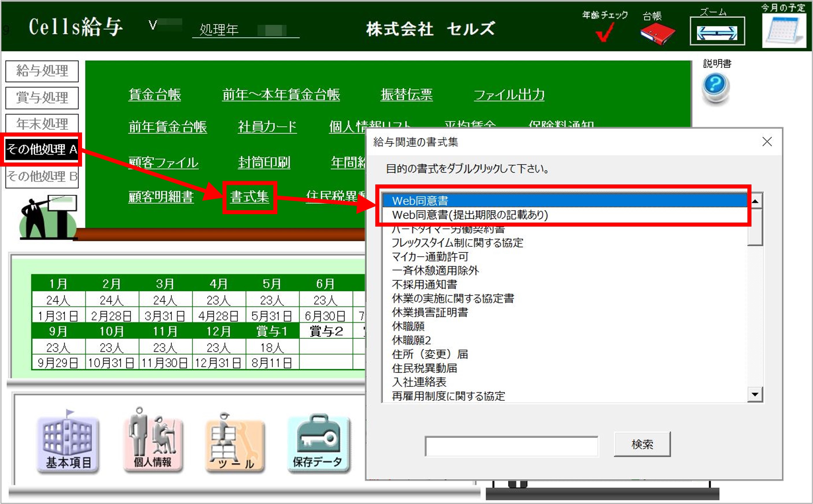Viewport: 813px width, 504px height.
Task: Select Web同意書(提出期限の記載あり) in list
Action: [x=470, y=215]
